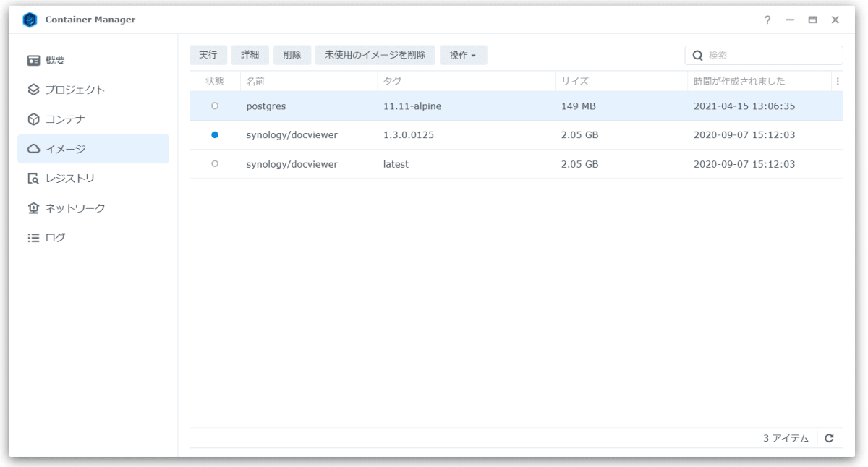Open the 操作 actions dropdown

pyautogui.click(x=463, y=54)
